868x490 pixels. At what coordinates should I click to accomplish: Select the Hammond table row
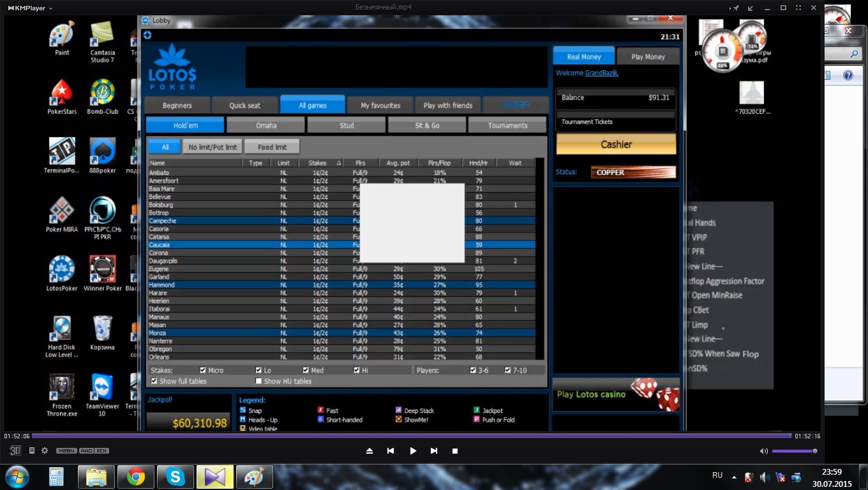click(x=341, y=285)
